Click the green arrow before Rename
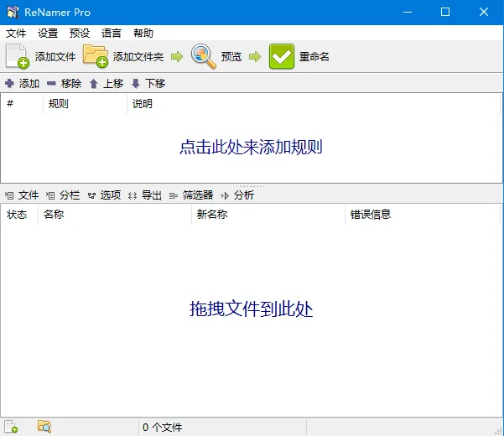The image size is (504, 436). point(255,57)
